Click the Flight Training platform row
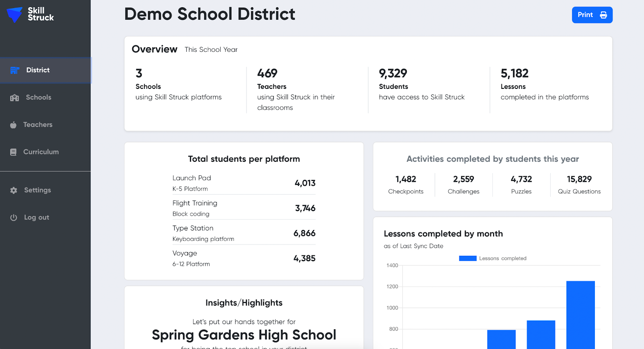The height and width of the screenshot is (349, 644). [x=244, y=208]
